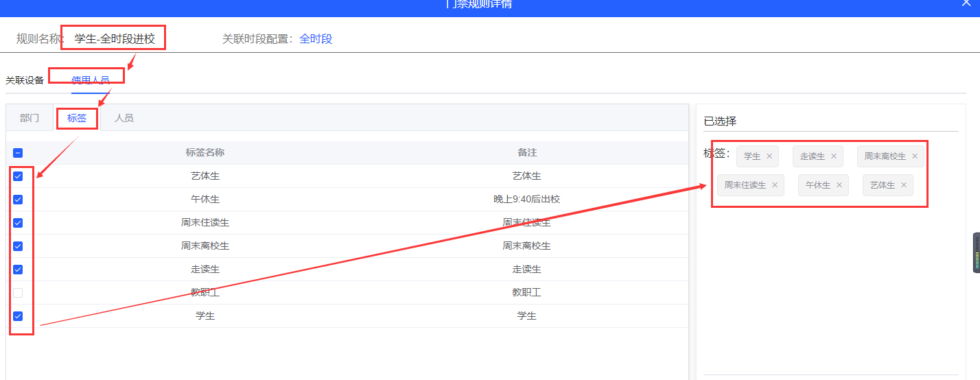Click the 走读生 table row name
980x380 pixels.
(205, 270)
